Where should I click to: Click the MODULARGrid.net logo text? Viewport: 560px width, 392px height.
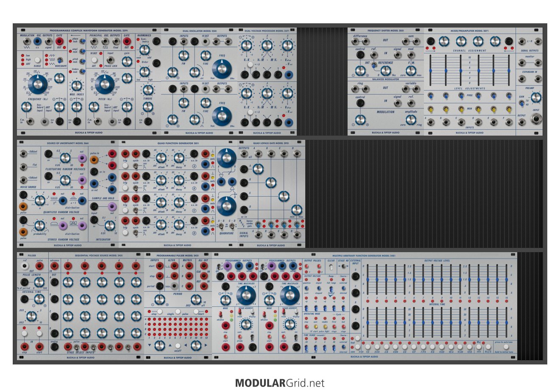point(280,383)
